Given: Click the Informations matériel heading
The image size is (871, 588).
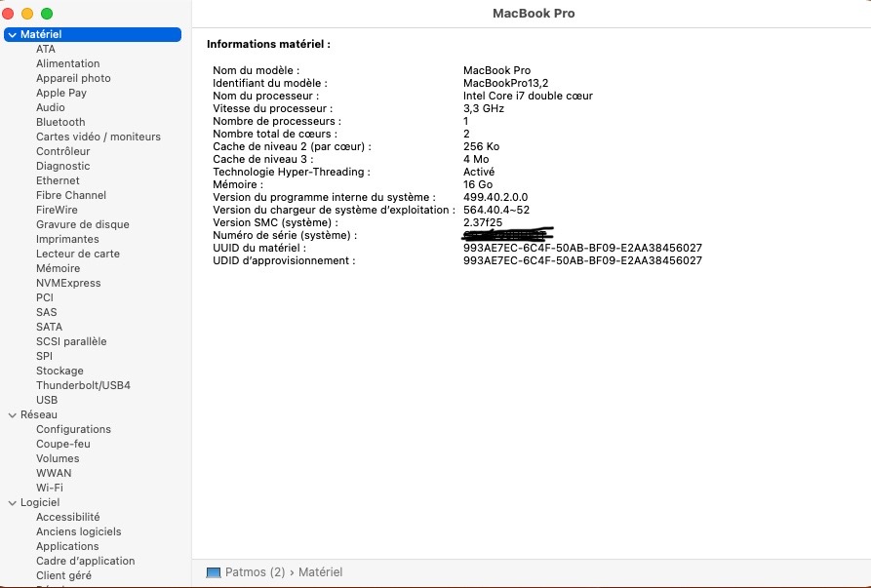Looking at the screenshot, I should click(x=268, y=44).
